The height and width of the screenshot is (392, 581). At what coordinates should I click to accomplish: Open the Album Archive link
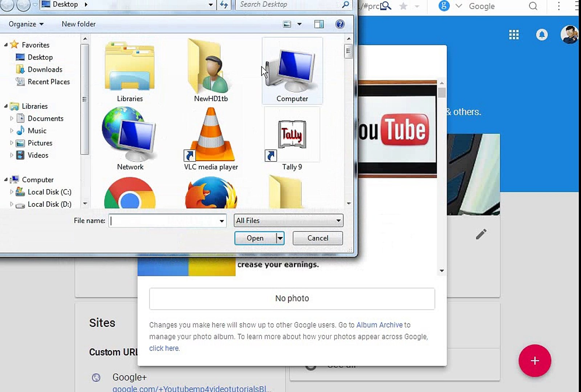pyautogui.click(x=379, y=325)
